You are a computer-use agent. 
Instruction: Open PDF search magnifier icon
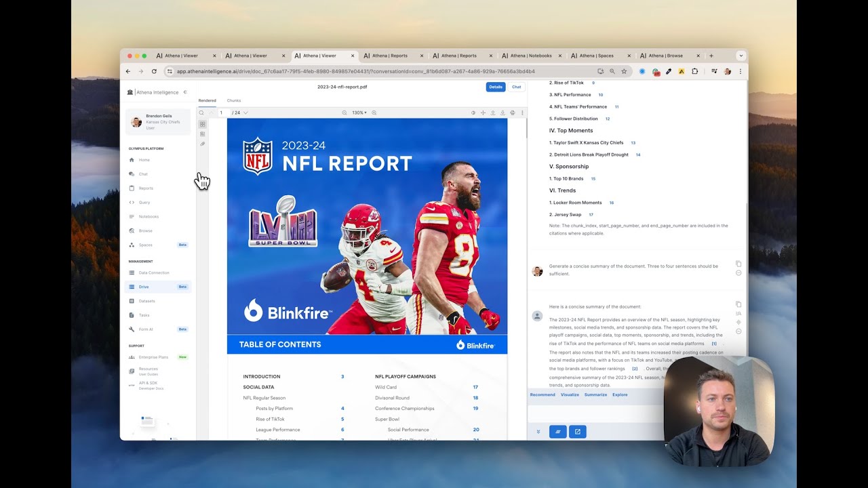click(x=201, y=113)
